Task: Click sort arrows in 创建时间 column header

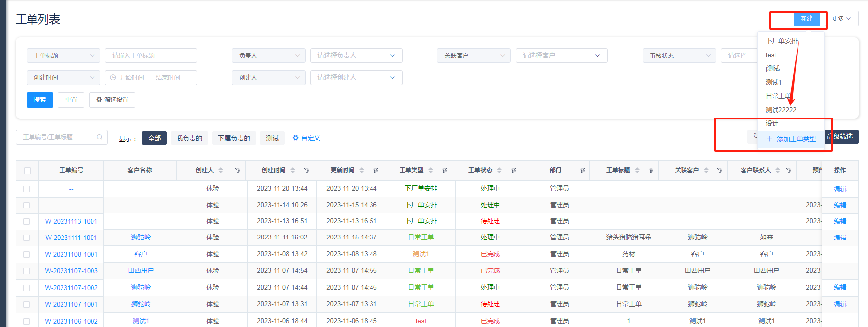Action: pos(293,170)
